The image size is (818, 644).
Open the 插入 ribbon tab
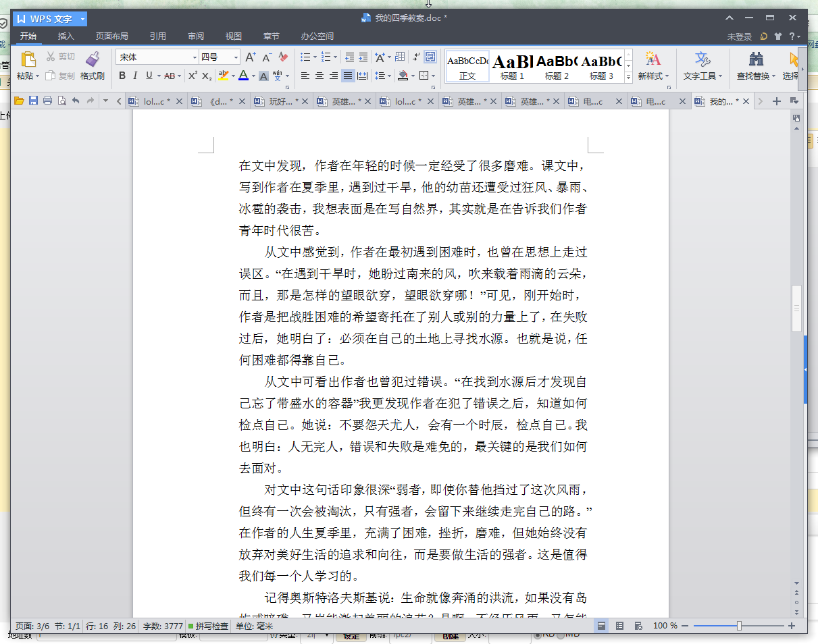coord(66,36)
